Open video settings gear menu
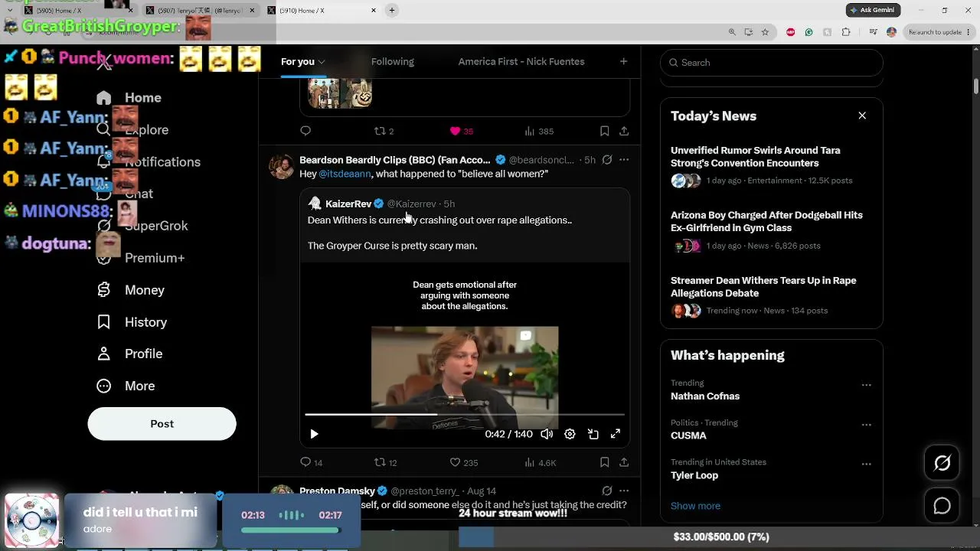Image resolution: width=980 pixels, height=551 pixels. tap(570, 434)
